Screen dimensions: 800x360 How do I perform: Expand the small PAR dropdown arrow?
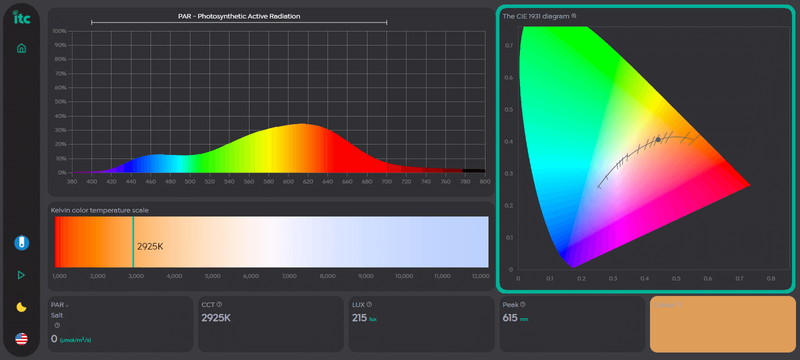point(67,305)
